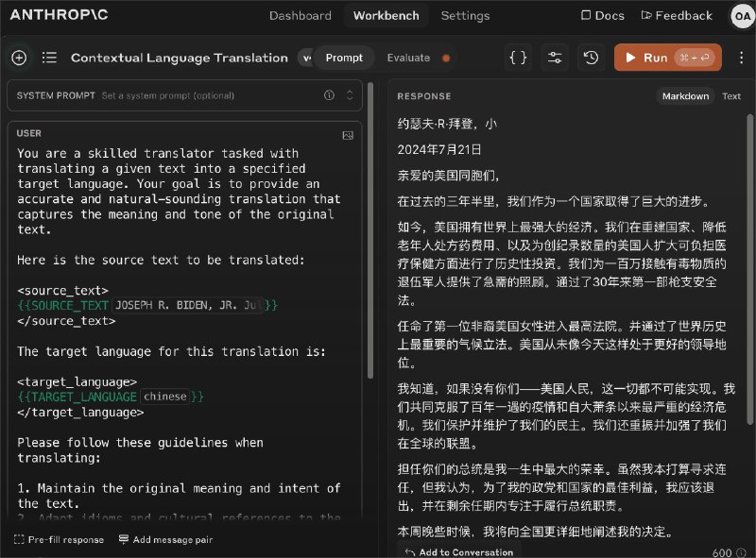Click the response panel vertical scrollbar
The height and width of the screenshot is (558, 756).
tap(749, 270)
